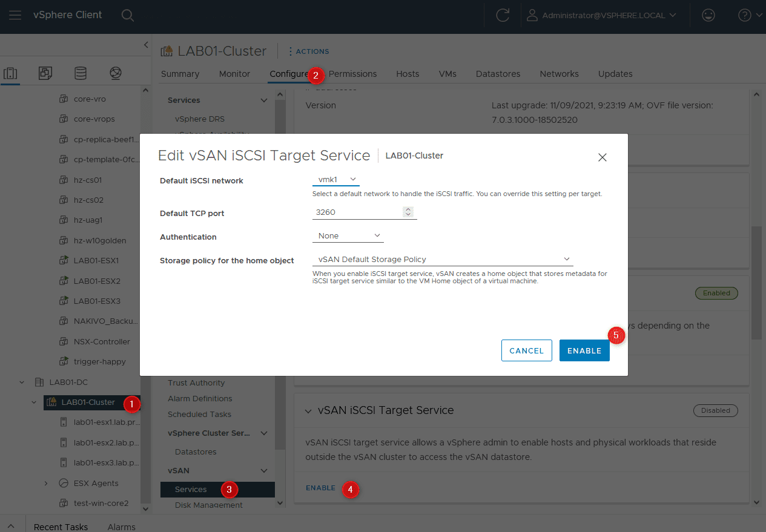The image size is (766, 532).
Task: Decrement Default TCP port with the down arrow
Action: (x=409, y=215)
